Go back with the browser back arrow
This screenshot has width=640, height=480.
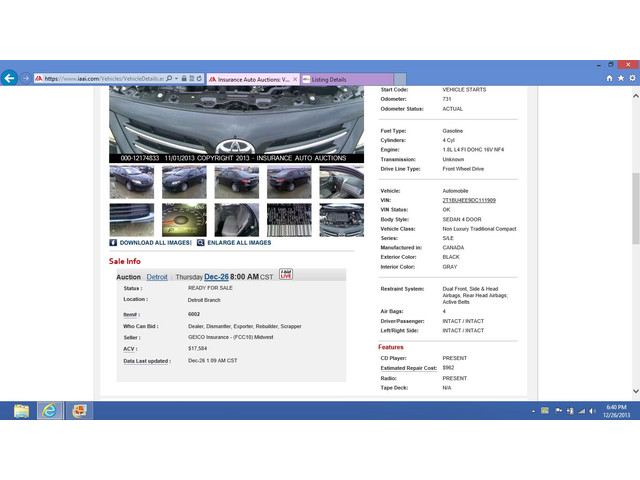coord(9,78)
